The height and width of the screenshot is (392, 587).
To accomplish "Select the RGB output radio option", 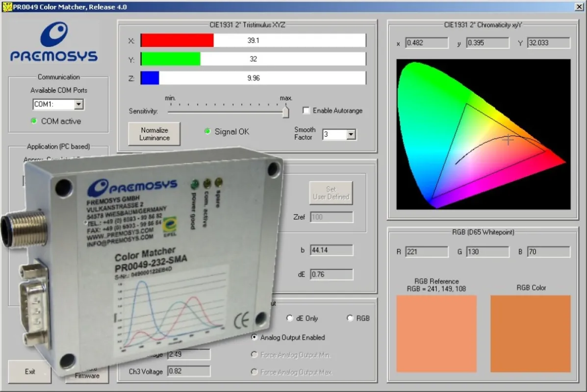I will (350, 318).
